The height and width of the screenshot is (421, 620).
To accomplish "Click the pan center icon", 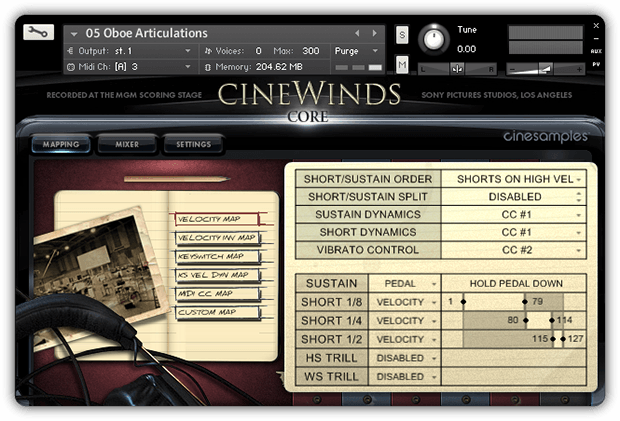I will click(x=457, y=69).
